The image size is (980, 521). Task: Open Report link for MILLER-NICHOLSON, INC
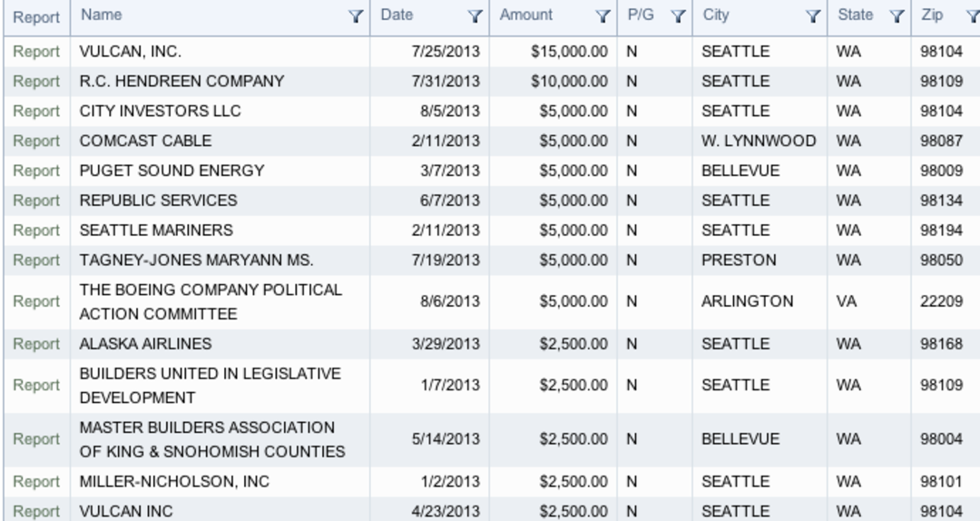point(36,482)
